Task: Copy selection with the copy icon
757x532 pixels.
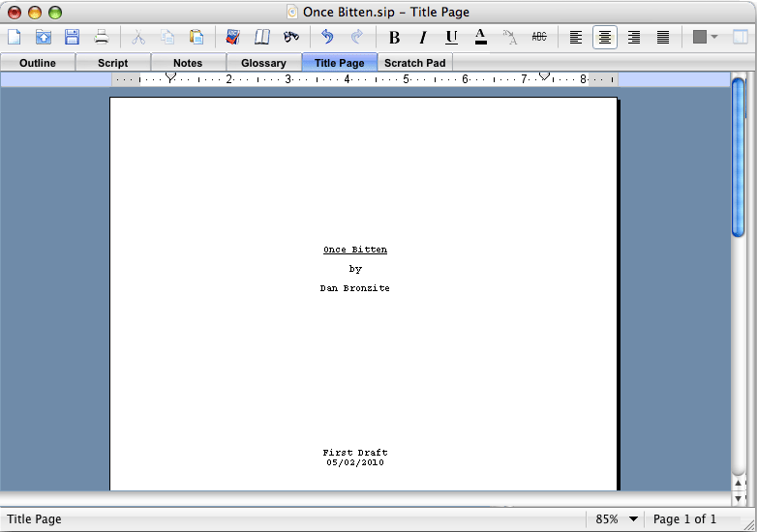Action: [x=167, y=37]
